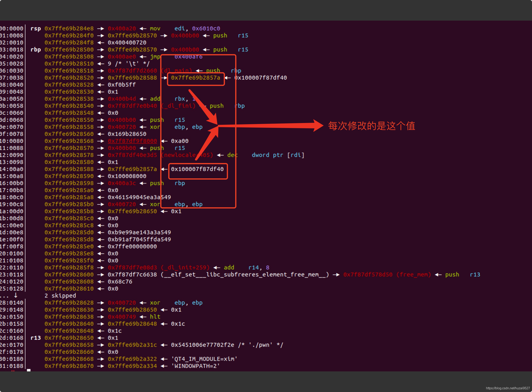Click dl_main address 0x7f87df7d2660
532x392 pixels.
pos(132,71)
